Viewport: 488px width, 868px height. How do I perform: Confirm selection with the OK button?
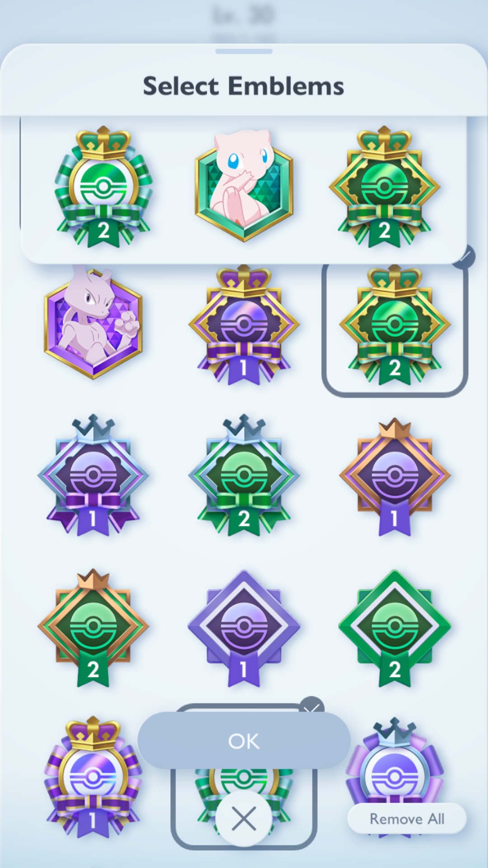(244, 741)
